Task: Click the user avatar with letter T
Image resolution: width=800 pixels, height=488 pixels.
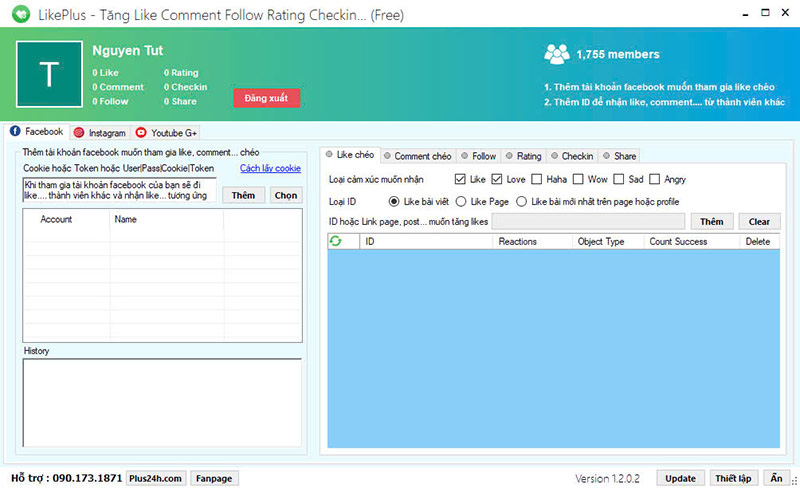Action: pos(49,74)
